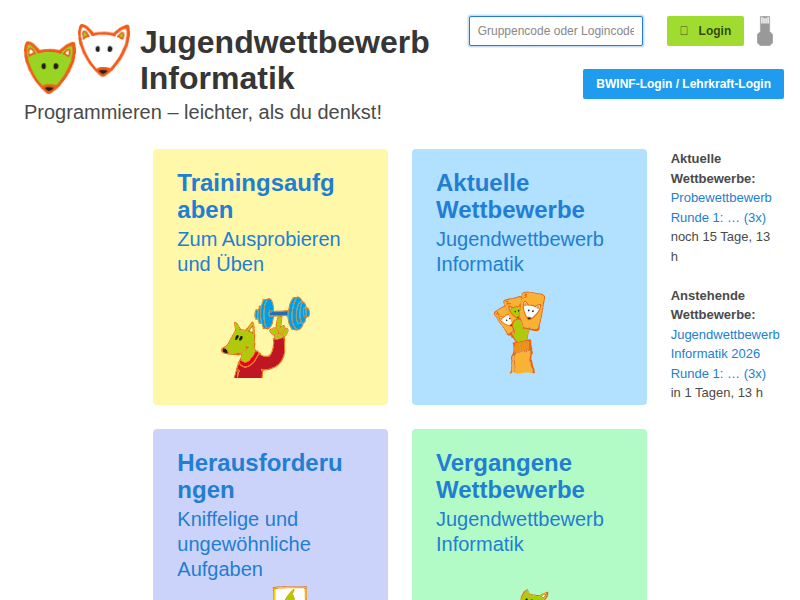Open BWINF-Login / Lehrkraft-Login
Image resolution: width=800 pixels, height=600 pixels.
[x=683, y=84]
